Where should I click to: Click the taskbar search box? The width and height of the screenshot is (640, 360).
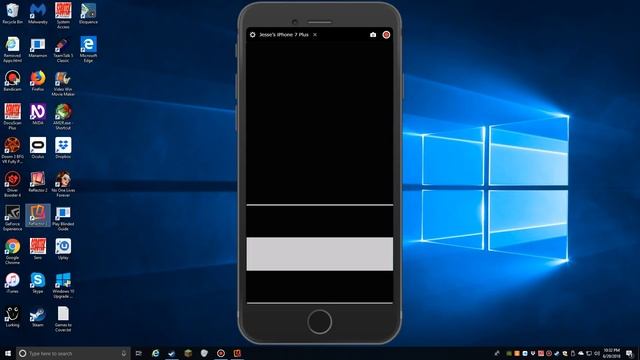(x=73, y=353)
